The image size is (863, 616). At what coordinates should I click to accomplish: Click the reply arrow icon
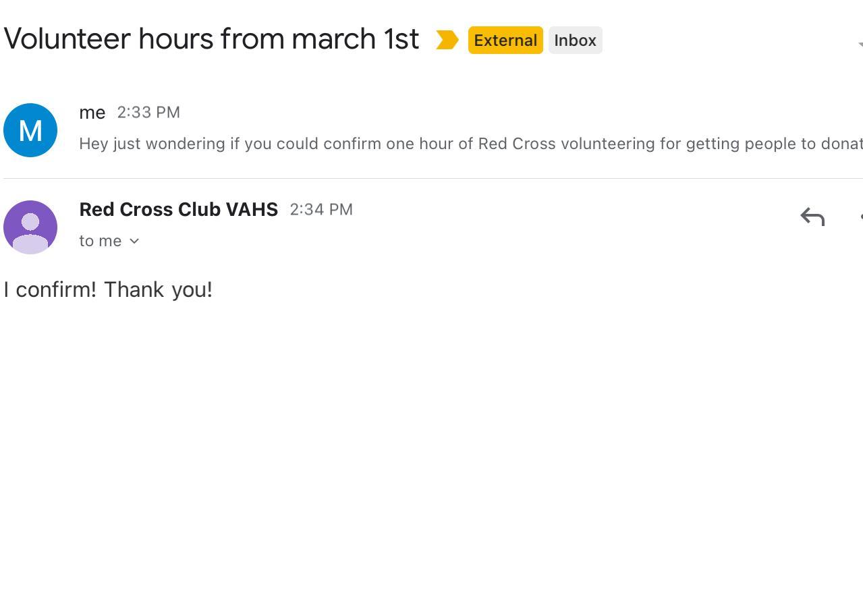[812, 217]
